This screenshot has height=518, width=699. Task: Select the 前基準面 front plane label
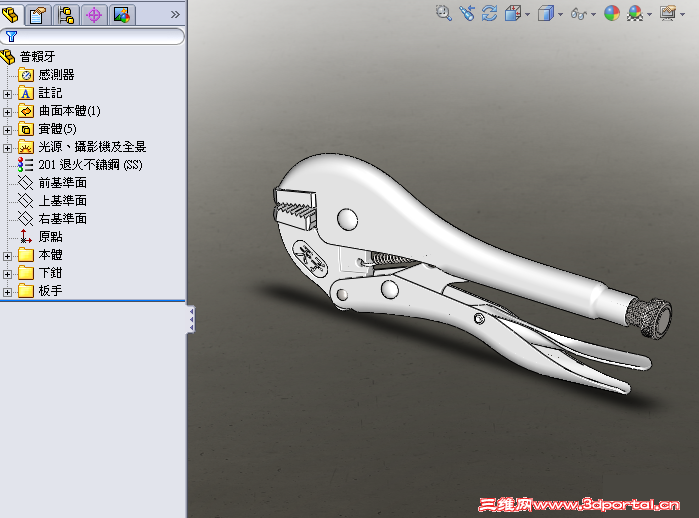click(x=62, y=183)
